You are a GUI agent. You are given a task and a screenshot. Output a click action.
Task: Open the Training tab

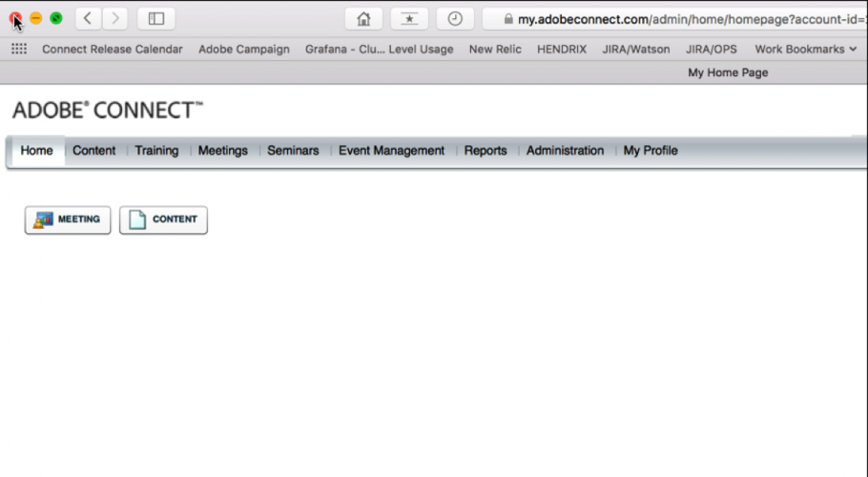click(156, 151)
